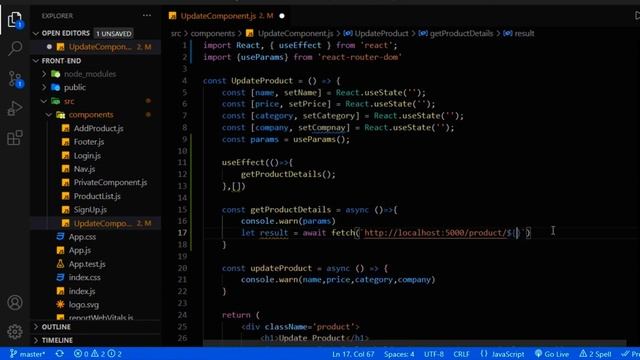Screen dimensions: 640x360
Task: Open App.js file
Action: [x=80, y=250]
